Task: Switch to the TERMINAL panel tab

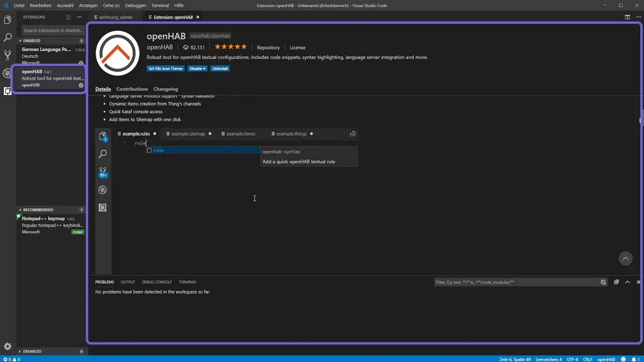Action: 187,282
